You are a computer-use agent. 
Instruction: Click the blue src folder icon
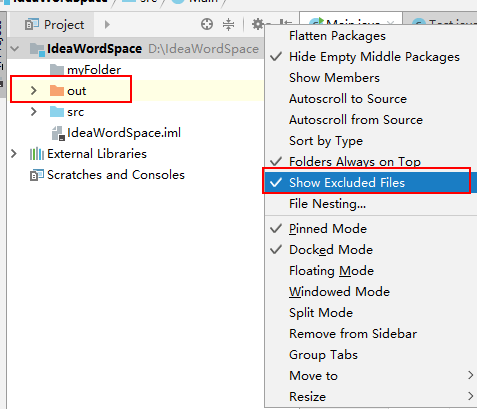[57, 112]
